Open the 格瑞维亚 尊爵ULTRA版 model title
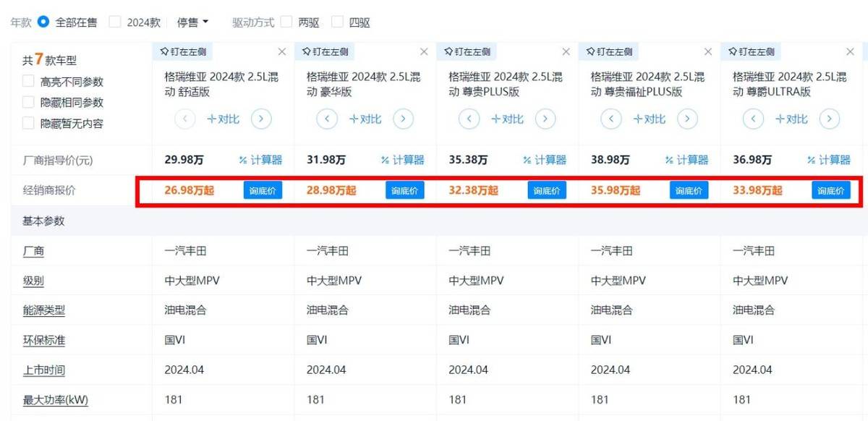Image resolution: width=868 pixels, height=421 pixels. click(790, 84)
